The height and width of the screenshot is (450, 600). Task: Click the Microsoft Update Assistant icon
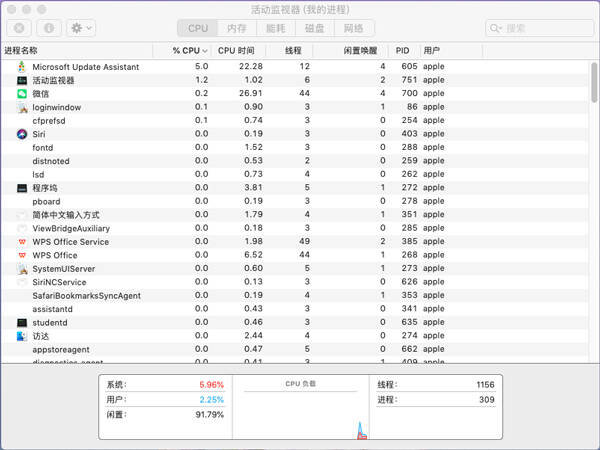tap(22, 67)
